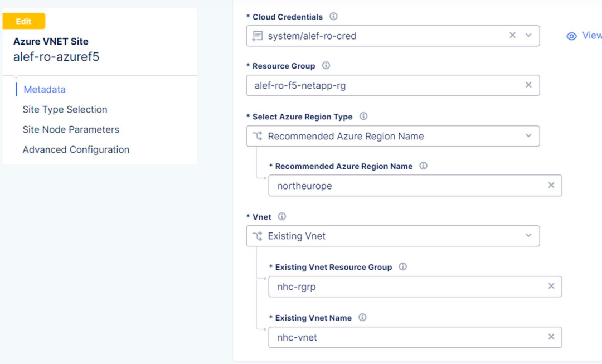Edit the Resource Group field

393,85
